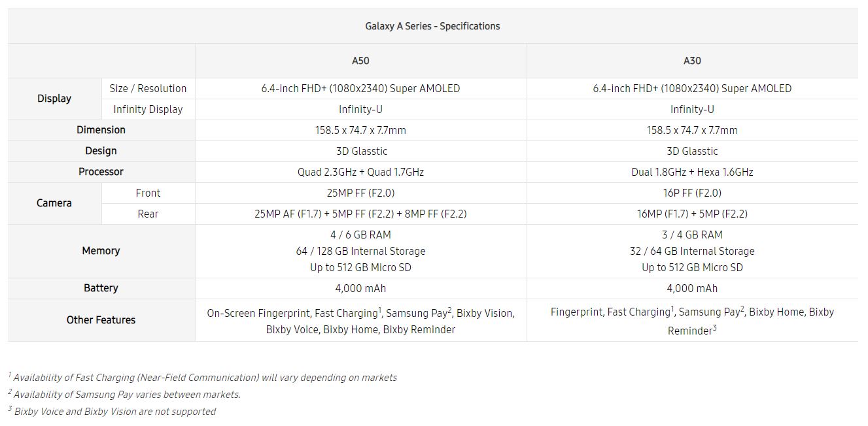Screen dimensions: 868x426
Task: Click the Display row label
Action: [x=54, y=99]
